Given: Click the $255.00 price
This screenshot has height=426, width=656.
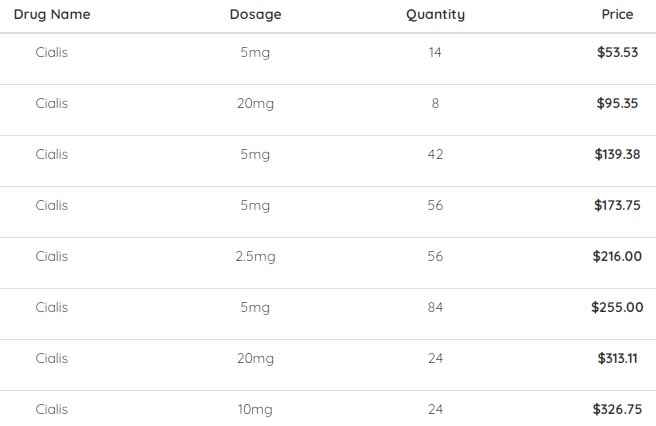Looking at the screenshot, I should [x=617, y=308].
